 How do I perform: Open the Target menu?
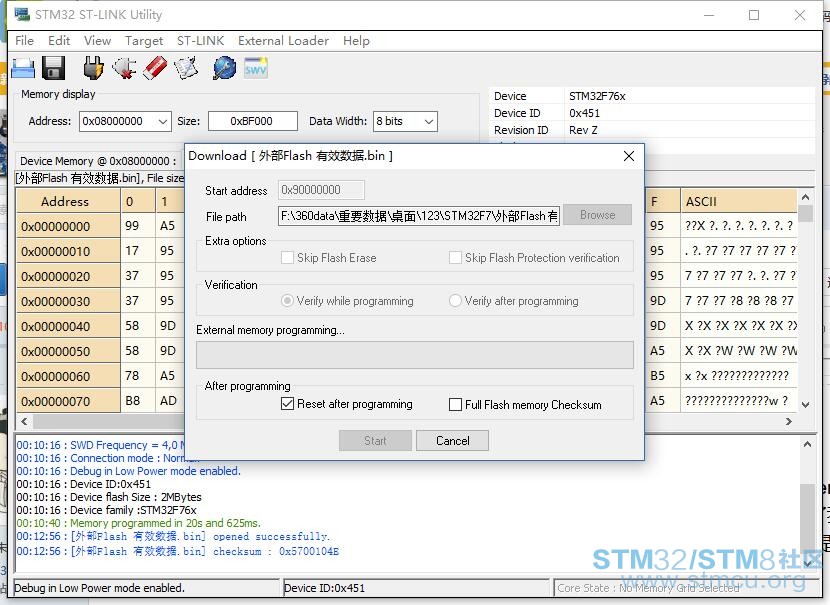[144, 41]
